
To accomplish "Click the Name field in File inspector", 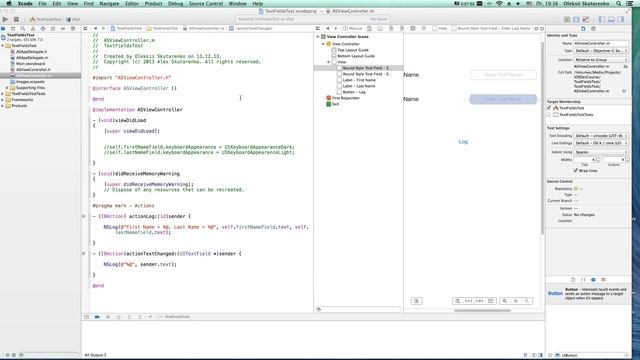I will coord(601,43).
